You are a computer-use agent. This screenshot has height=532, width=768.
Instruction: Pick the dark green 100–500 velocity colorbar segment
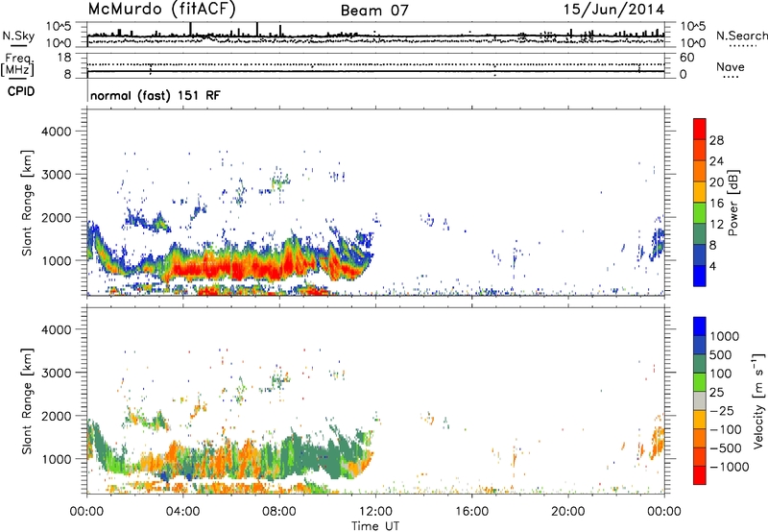700,364
